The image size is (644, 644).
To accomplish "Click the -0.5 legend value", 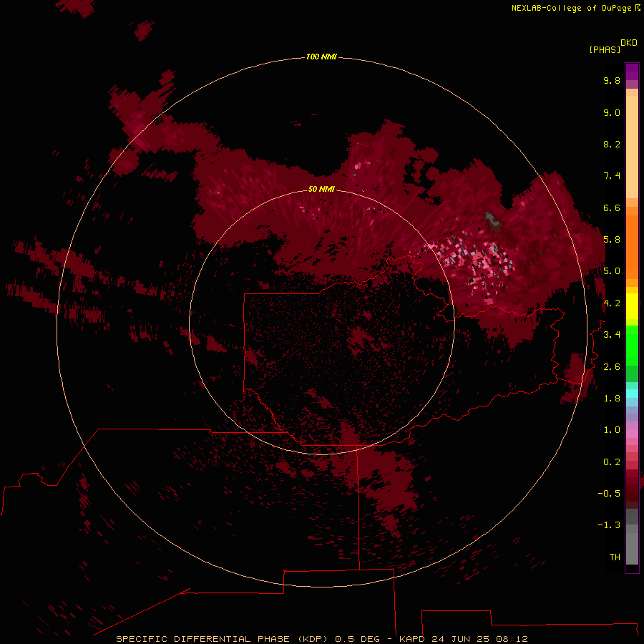I will click(609, 494).
